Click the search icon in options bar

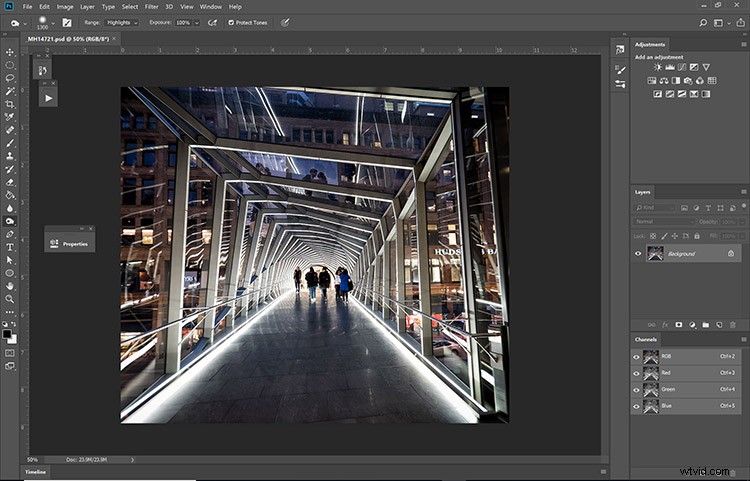(703, 22)
